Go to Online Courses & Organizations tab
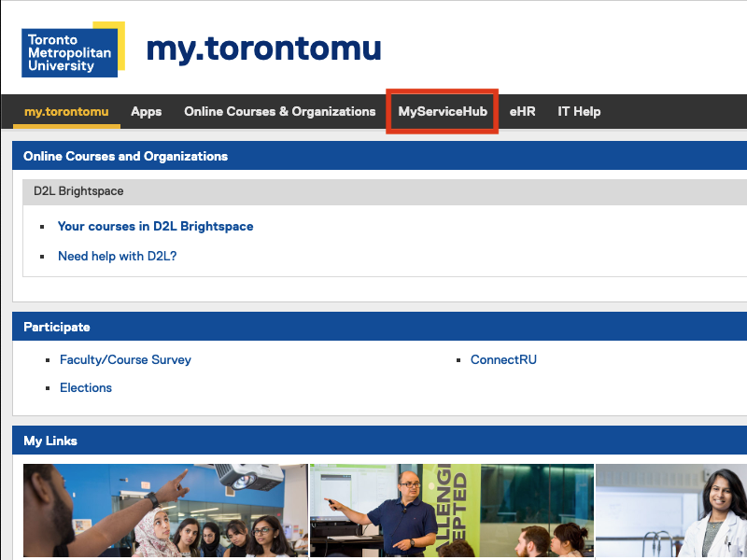 point(279,111)
